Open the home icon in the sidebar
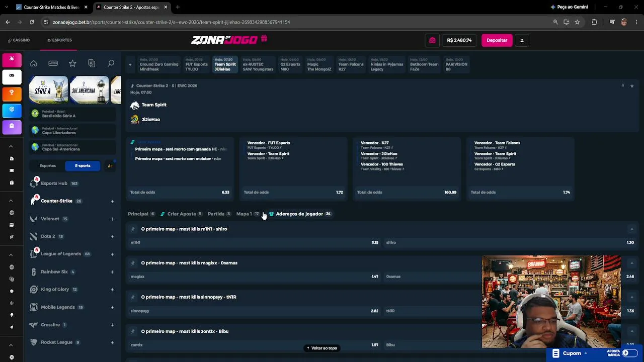 click(x=34, y=63)
